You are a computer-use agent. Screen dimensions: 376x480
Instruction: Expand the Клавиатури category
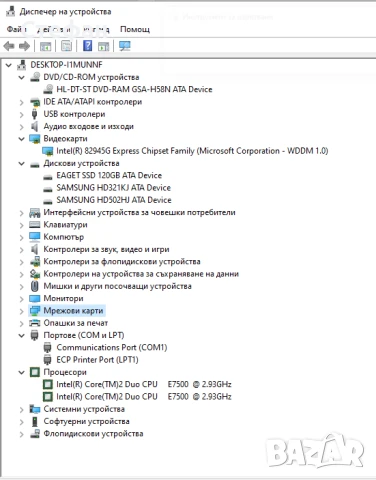click(x=22, y=225)
